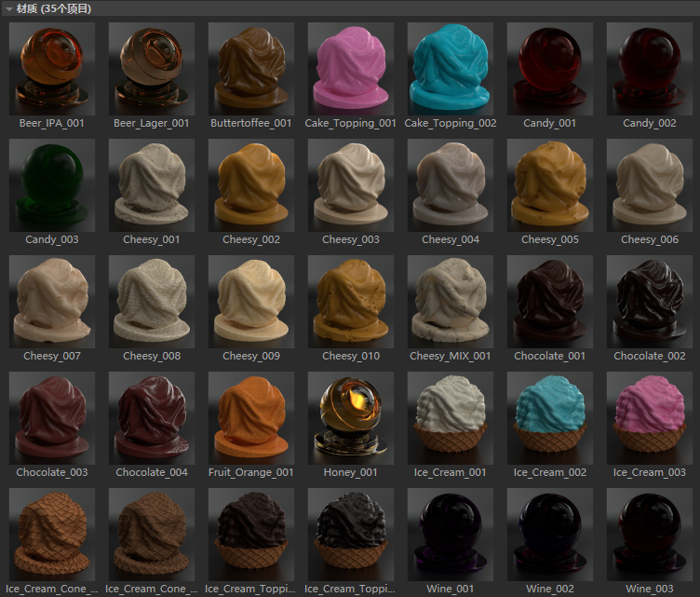
Task: Click the Cheesy_005 name label
Action: pyautogui.click(x=549, y=239)
